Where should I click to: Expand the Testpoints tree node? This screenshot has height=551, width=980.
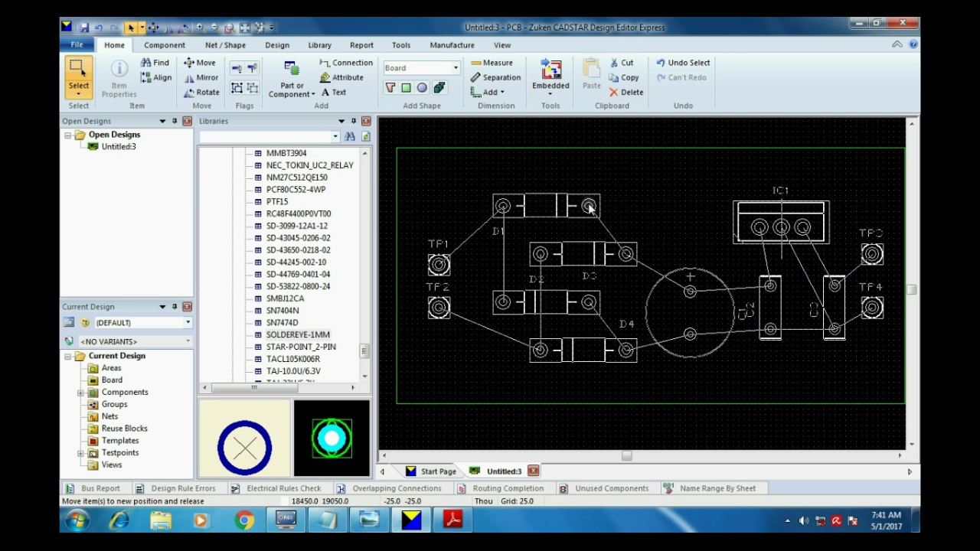(x=80, y=453)
